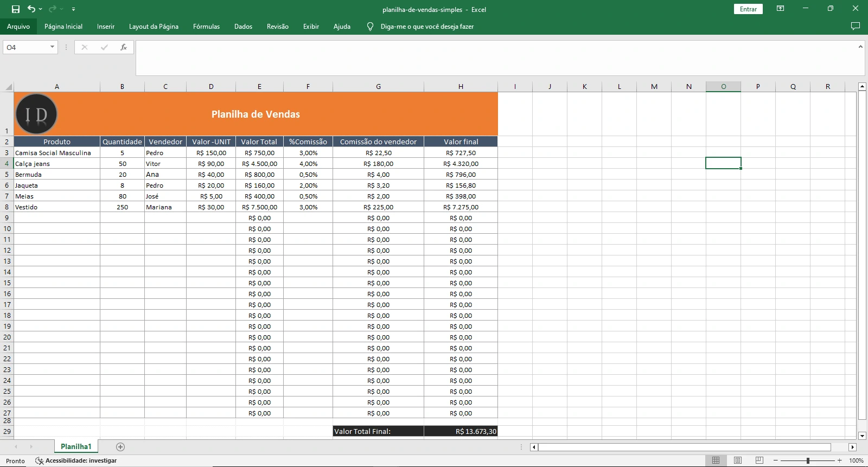Click Acessibilidade: investigar in status bar
Screen dimensions: 868x467
point(76,460)
